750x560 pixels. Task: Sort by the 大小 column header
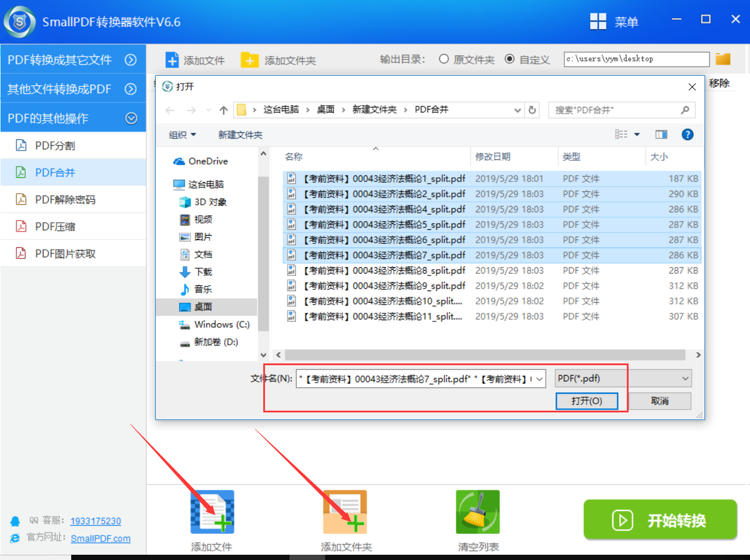click(x=673, y=157)
